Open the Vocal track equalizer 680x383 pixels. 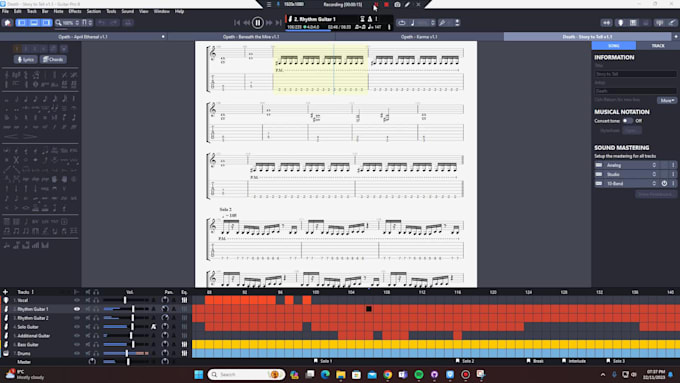[x=184, y=300]
